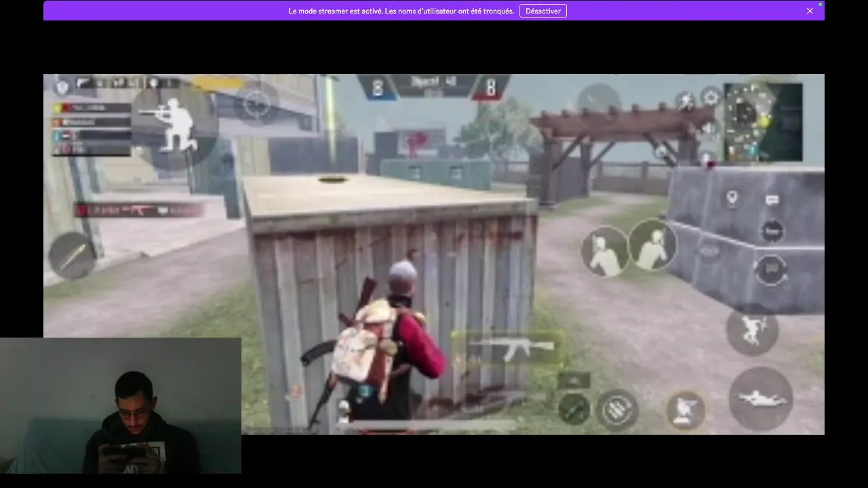
Task: Tap the left lean peek soldier button
Action: tap(604, 251)
